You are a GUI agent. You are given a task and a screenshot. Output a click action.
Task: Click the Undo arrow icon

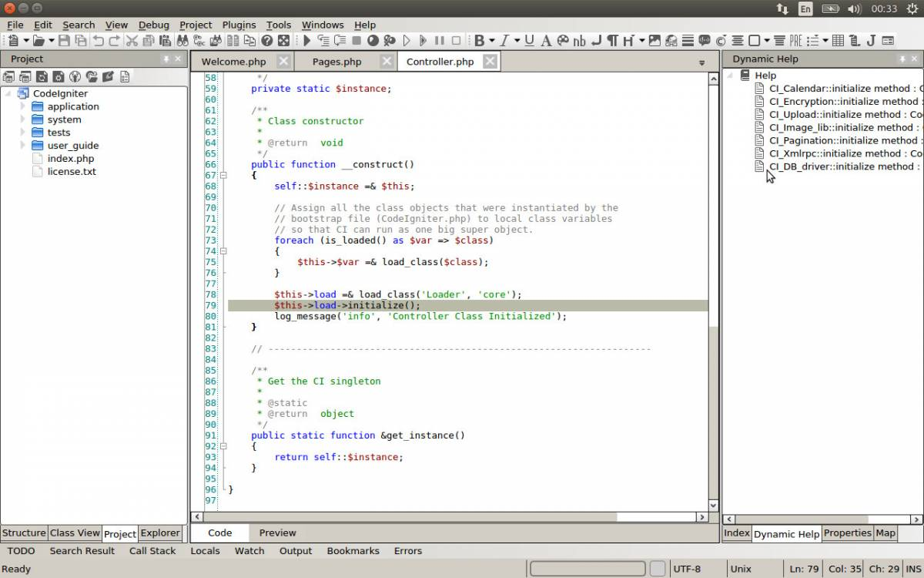(98, 41)
